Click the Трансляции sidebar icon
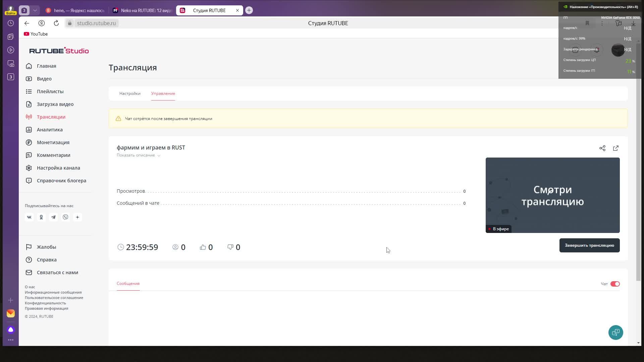This screenshot has width=644, height=362. tap(29, 116)
